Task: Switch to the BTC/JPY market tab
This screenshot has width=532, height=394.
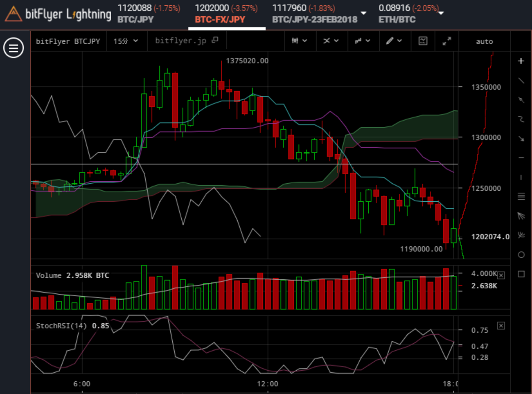Action: (149, 14)
